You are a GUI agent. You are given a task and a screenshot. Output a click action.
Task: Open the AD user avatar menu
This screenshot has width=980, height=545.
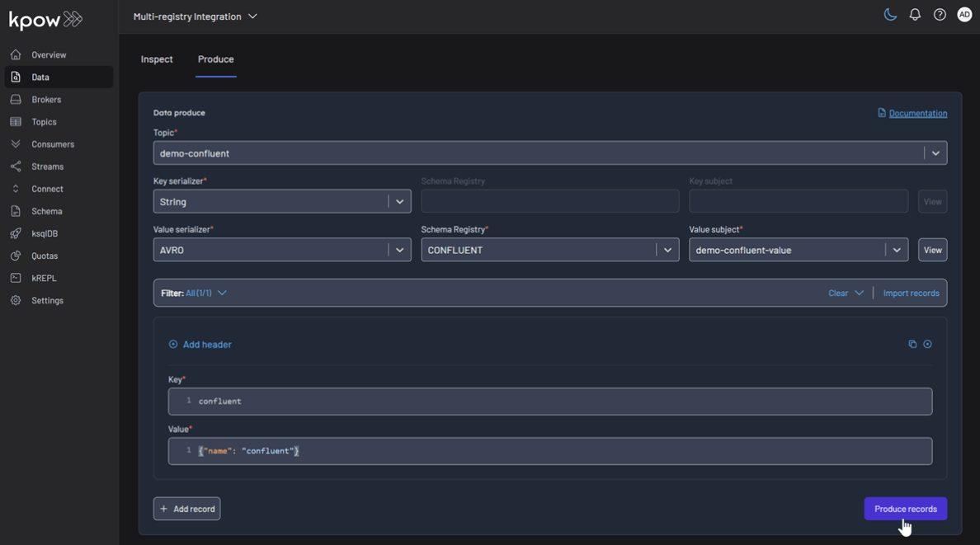pyautogui.click(x=964, y=14)
